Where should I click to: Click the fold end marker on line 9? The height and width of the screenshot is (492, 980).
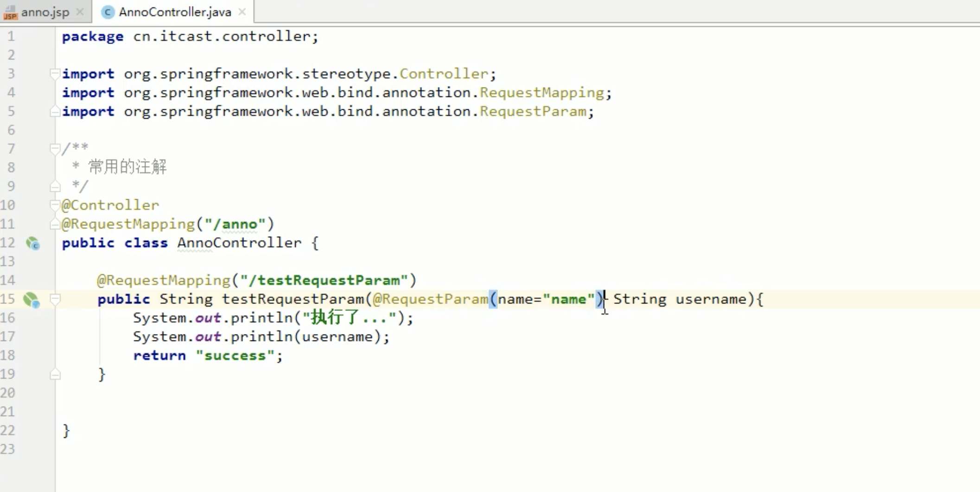click(x=55, y=186)
